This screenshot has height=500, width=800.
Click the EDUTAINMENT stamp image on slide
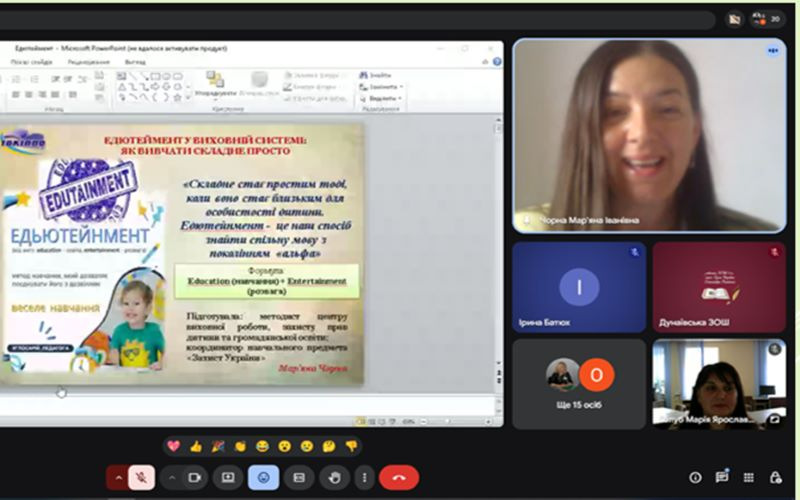88,190
